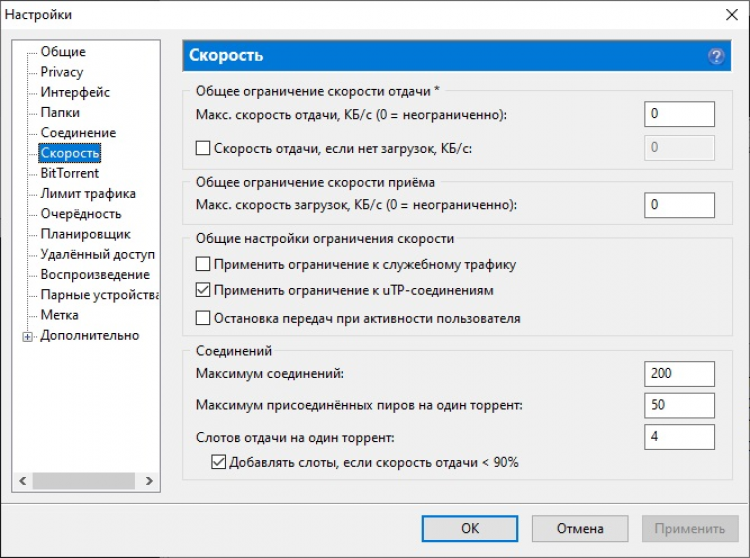The height and width of the screenshot is (558, 750).
Task: Click the max upload speed field
Action: tap(679, 115)
